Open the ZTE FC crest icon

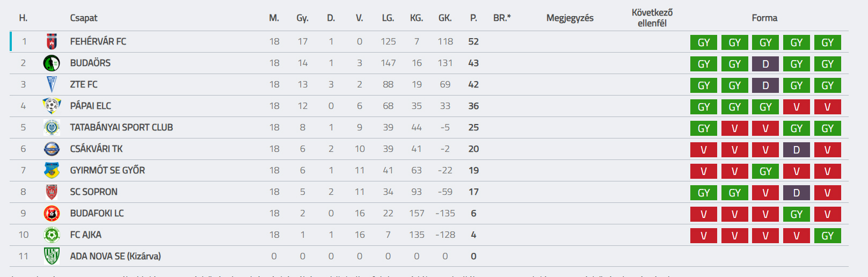52,84
